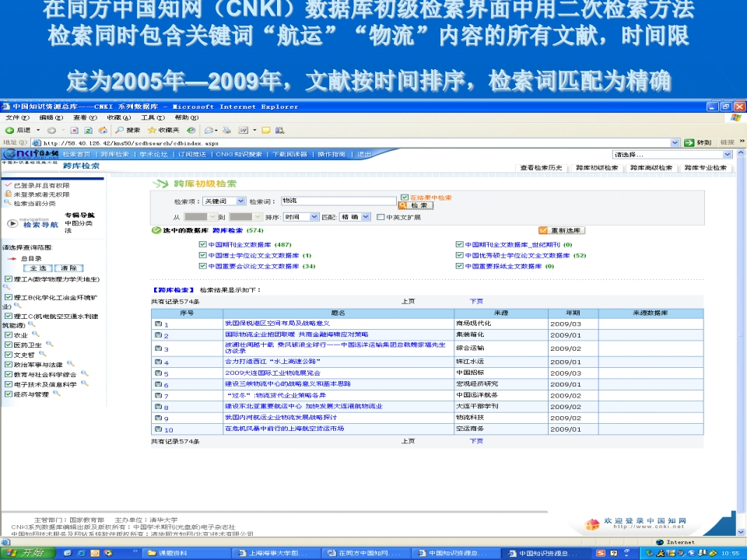Click the 清除 clear button
The height and width of the screenshot is (560, 747).
point(69,268)
